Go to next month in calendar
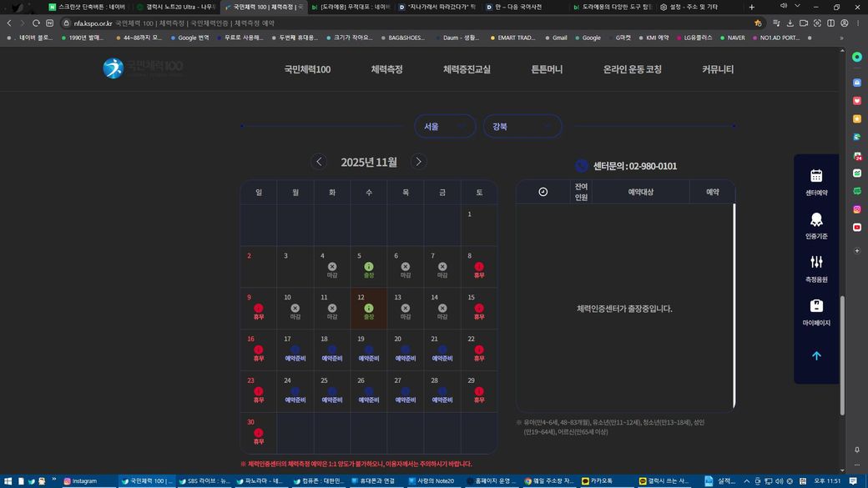This screenshot has height=488, width=868. coord(419,162)
